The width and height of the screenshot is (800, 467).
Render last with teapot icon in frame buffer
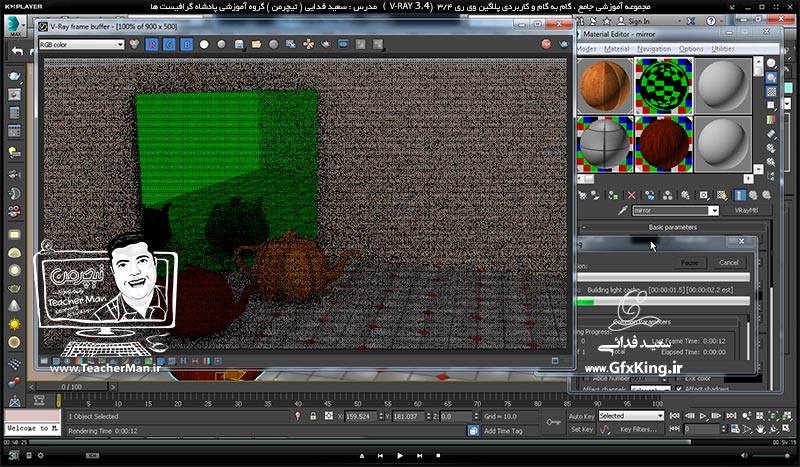tap(564, 44)
